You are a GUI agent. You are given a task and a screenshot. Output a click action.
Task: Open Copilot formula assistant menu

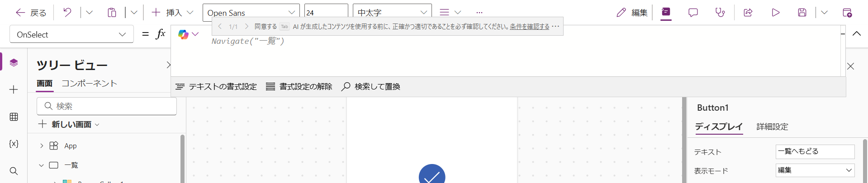[x=188, y=34]
